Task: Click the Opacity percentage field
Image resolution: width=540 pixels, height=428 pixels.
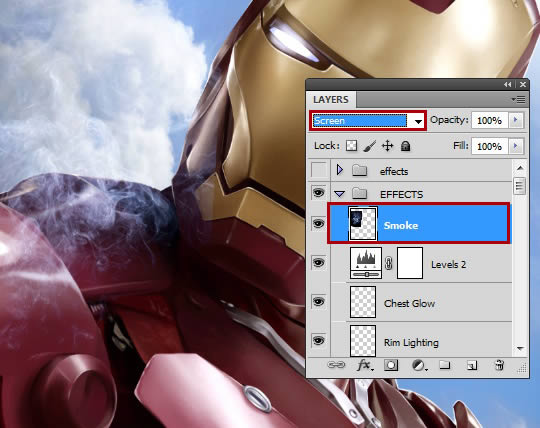Action: click(x=489, y=121)
